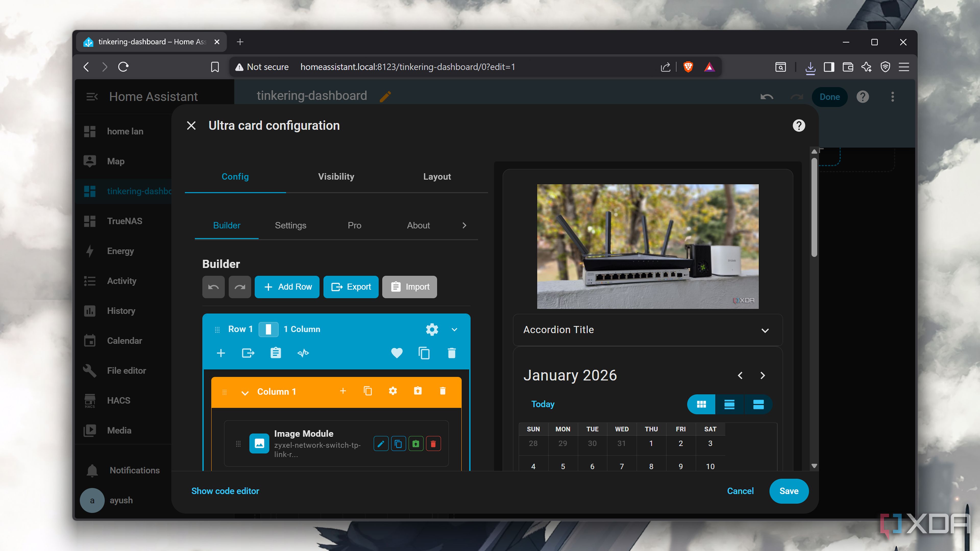Image resolution: width=980 pixels, height=551 pixels.
Task: Open the Layout tab
Action: (x=437, y=177)
